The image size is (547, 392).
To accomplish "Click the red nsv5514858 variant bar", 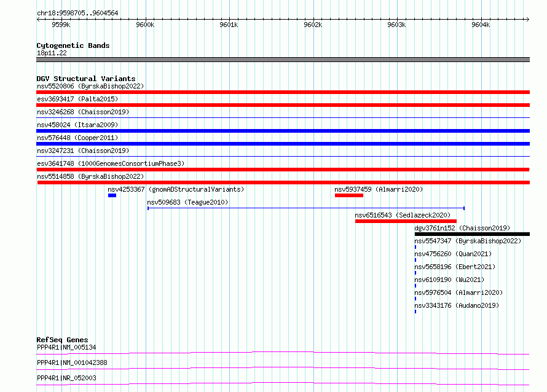I will coord(283,182).
